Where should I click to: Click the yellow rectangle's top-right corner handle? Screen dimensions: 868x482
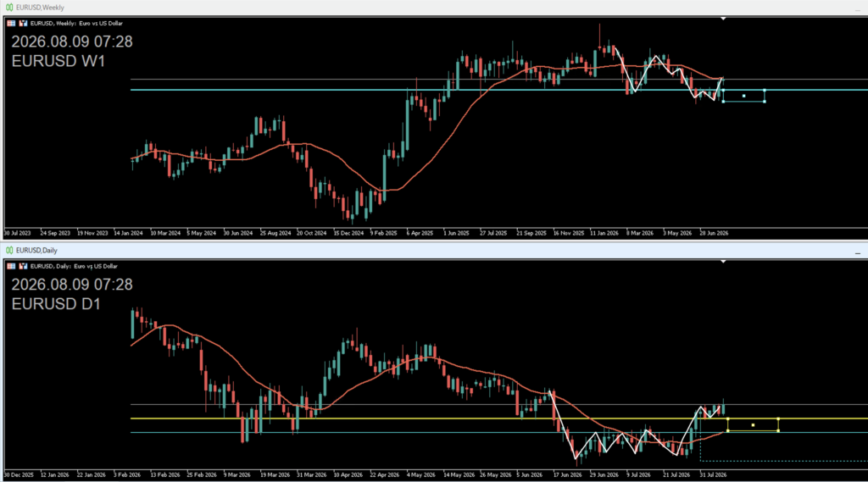778,419
